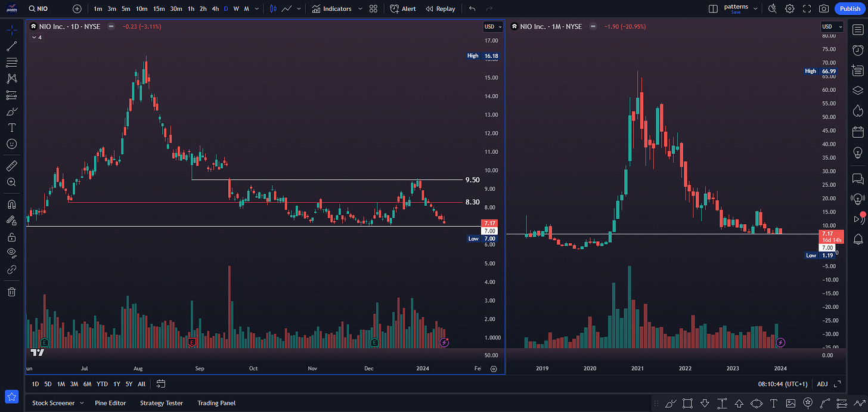Select the All date range

[x=141, y=384]
